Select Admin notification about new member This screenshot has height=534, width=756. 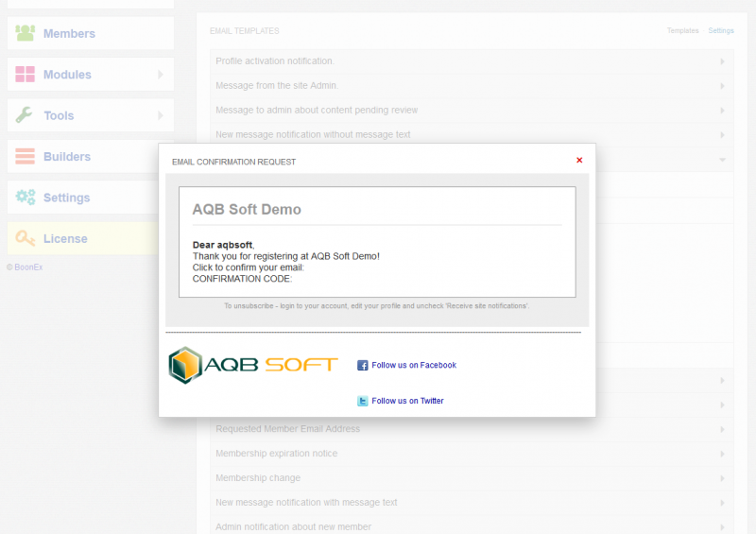click(x=293, y=526)
